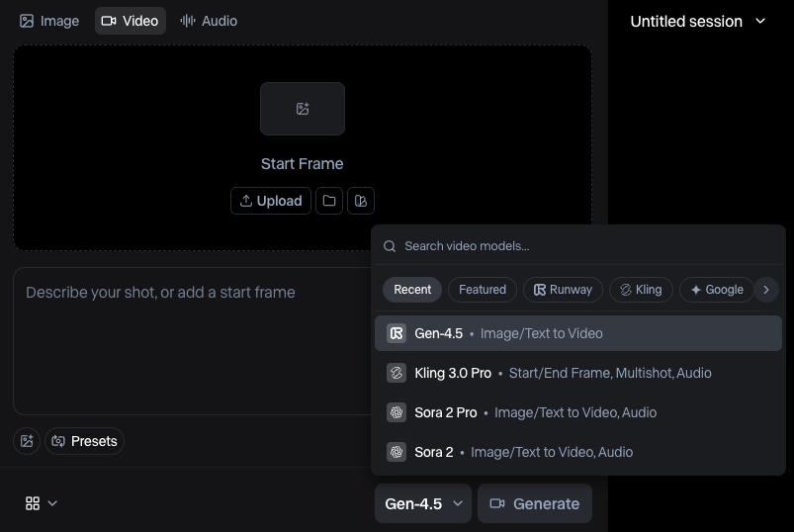
Task: Click the add image icon in Start Frame
Action: tap(303, 109)
